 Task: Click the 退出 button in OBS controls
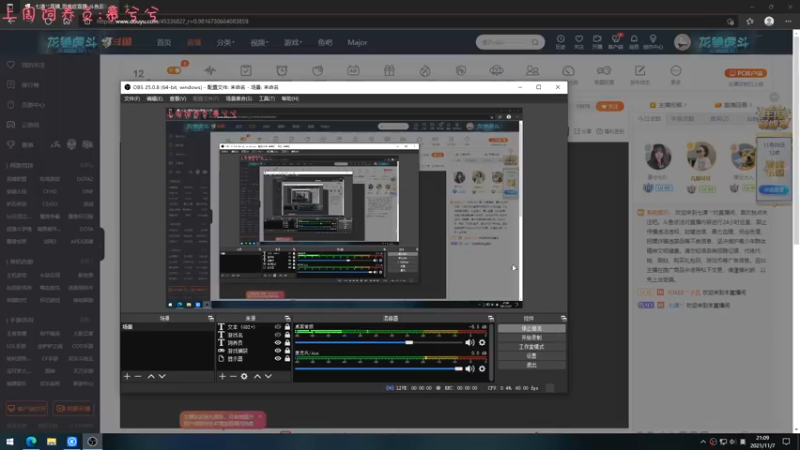[532, 365]
